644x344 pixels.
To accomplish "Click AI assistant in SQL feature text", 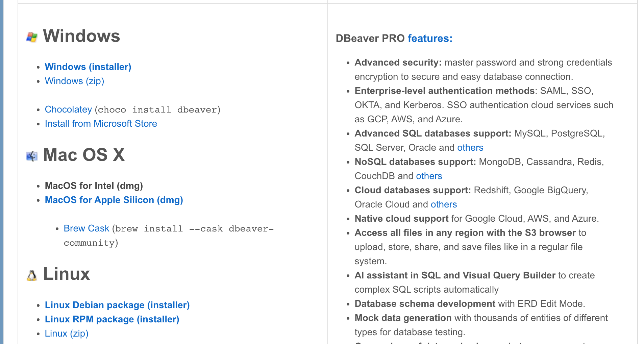I will [x=455, y=275].
